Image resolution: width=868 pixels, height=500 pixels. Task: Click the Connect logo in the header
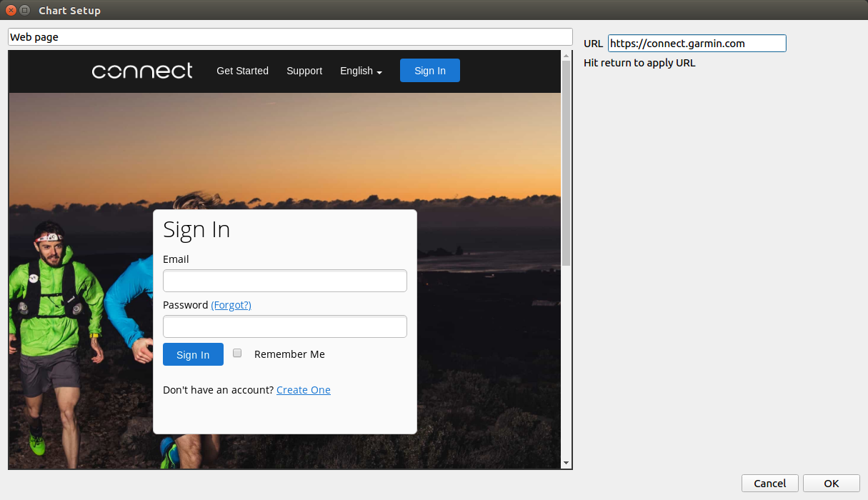[x=142, y=71]
